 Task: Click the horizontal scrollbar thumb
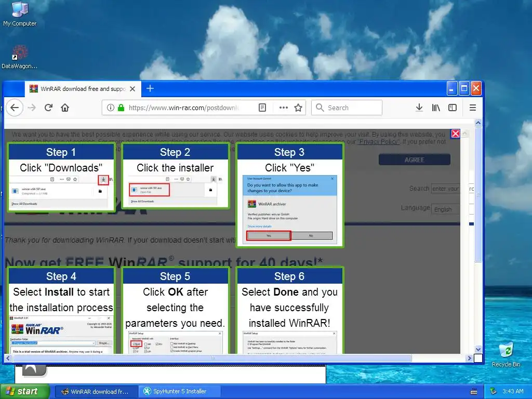[212, 358]
